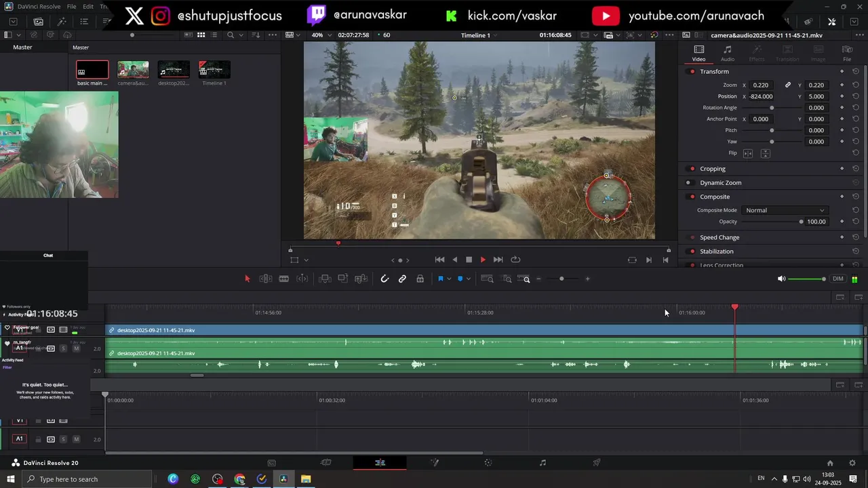
Task: Open the Edit menu
Action: (x=88, y=6)
